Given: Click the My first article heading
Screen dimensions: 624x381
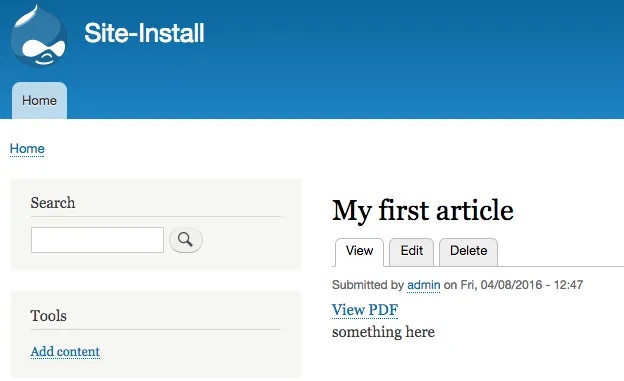Looking at the screenshot, I should pos(423,211).
